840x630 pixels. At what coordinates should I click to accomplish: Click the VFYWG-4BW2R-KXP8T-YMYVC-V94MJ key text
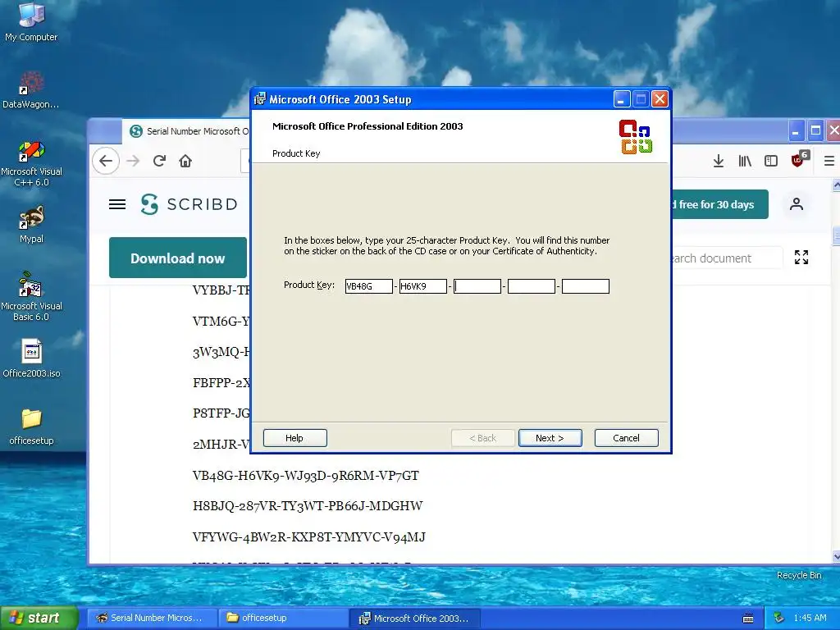click(308, 536)
